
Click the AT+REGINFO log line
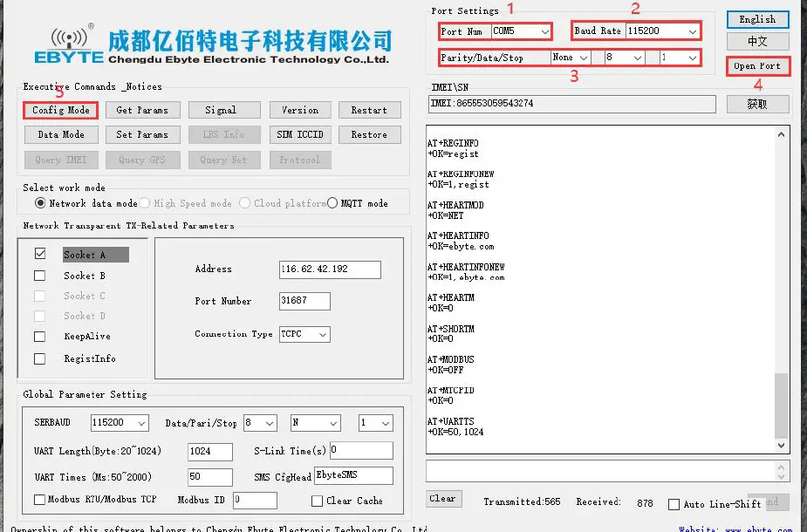tap(453, 144)
